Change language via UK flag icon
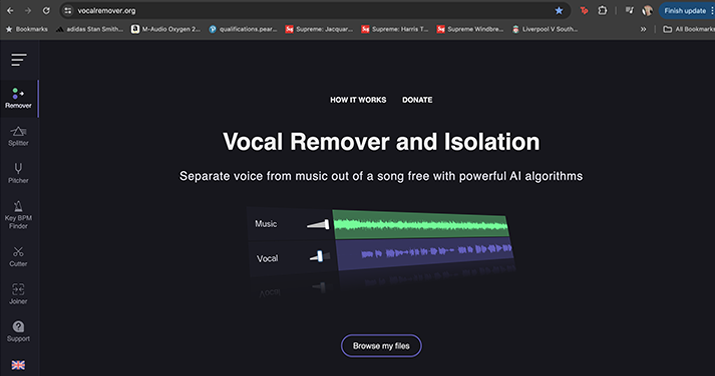715x376 pixels. 18,365
